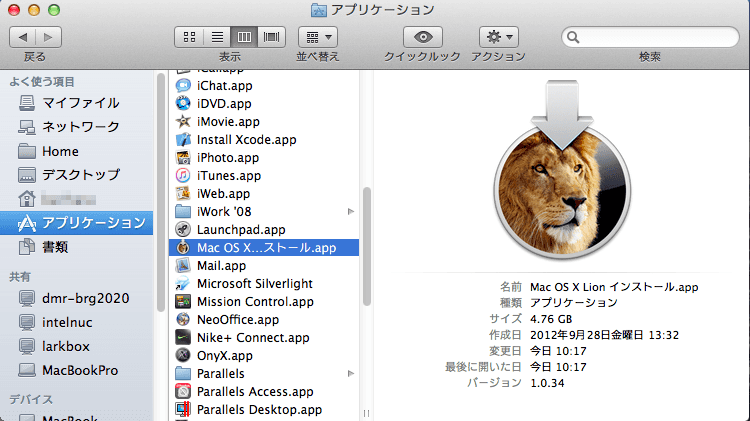Expand the iWork '08 folder arrow
This screenshot has width=750, height=421.
[x=351, y=211]
